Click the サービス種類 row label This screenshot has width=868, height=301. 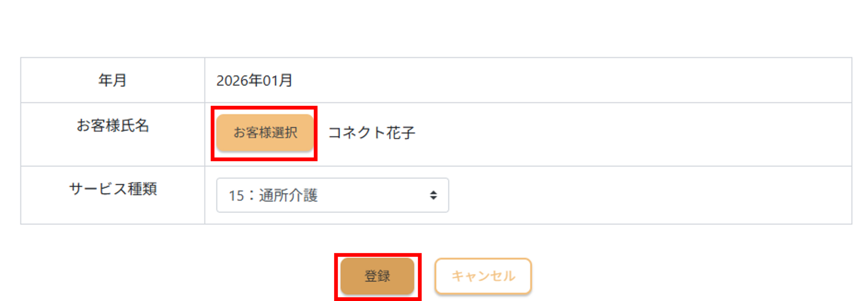[112, 189]
